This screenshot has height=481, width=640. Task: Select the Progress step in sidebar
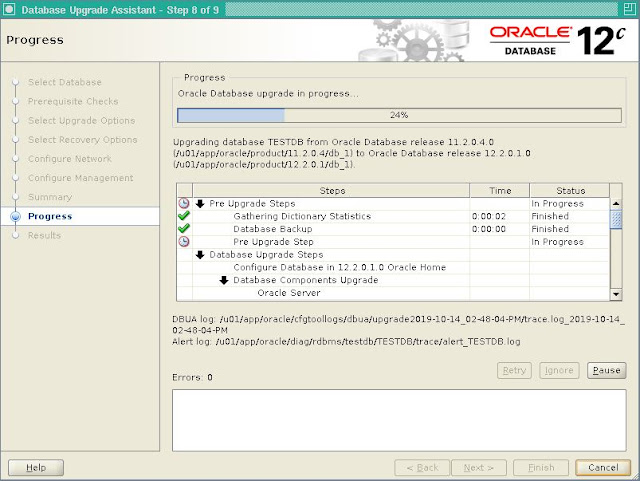point(50,216)
